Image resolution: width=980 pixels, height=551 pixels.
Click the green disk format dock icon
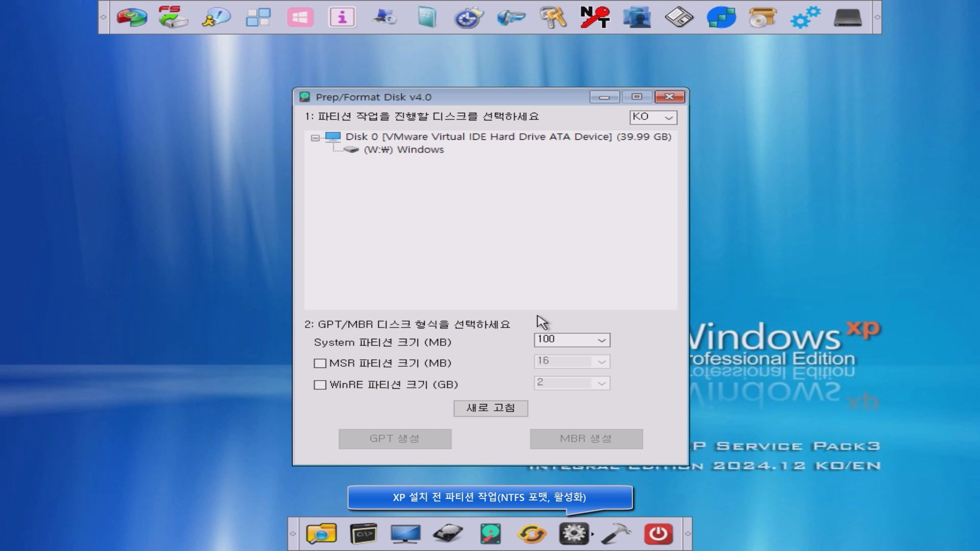point(490,534)
